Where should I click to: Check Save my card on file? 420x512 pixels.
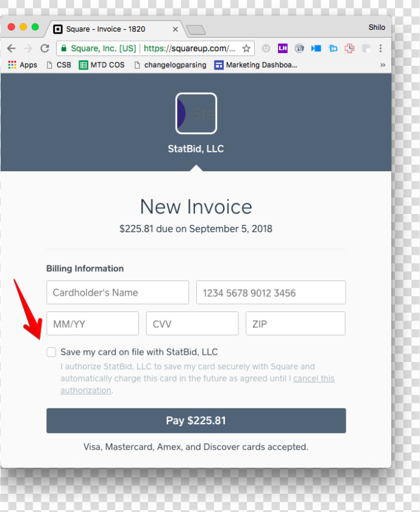(x=51, y=352)
